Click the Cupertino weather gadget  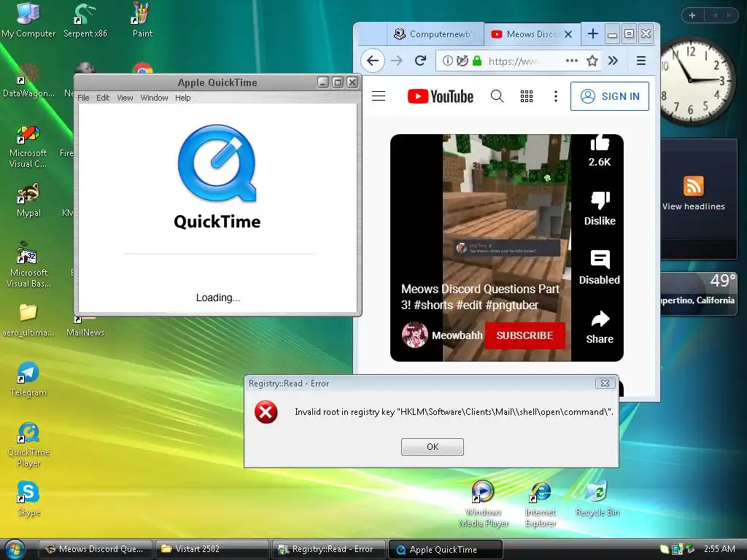pyautogui.click(x=698, y=293)
